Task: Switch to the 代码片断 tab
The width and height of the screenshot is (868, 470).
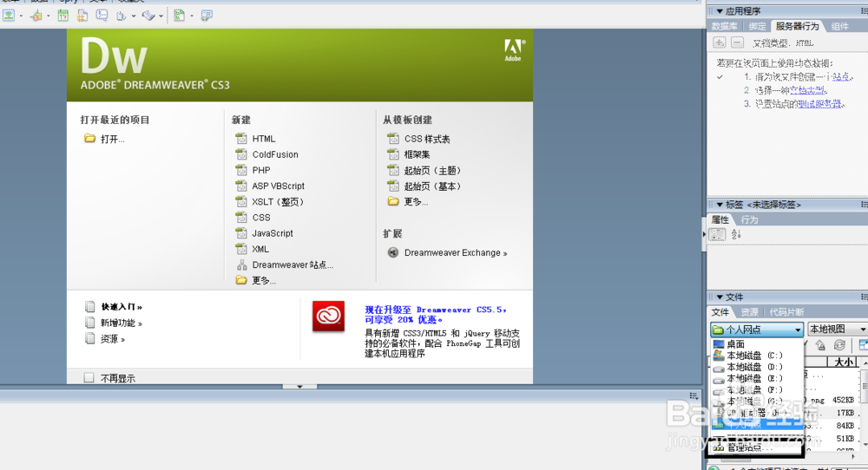Action: pyautogui.click(x=786, y=312)
